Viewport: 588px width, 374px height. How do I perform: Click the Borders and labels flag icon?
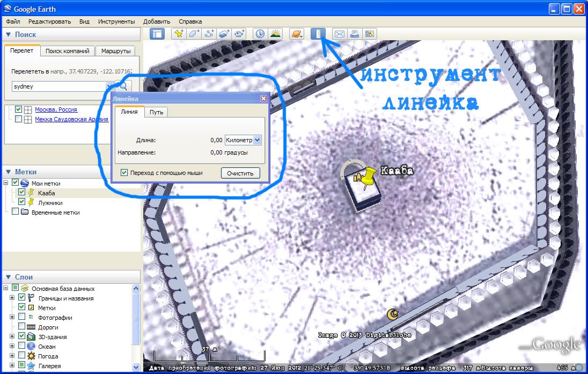32,298
